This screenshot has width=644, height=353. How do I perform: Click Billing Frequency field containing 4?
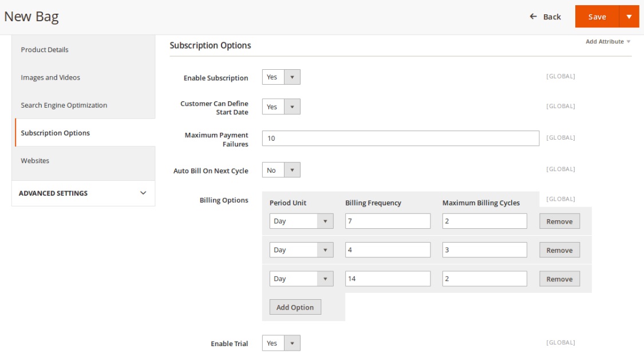click(x=388, y=249)
